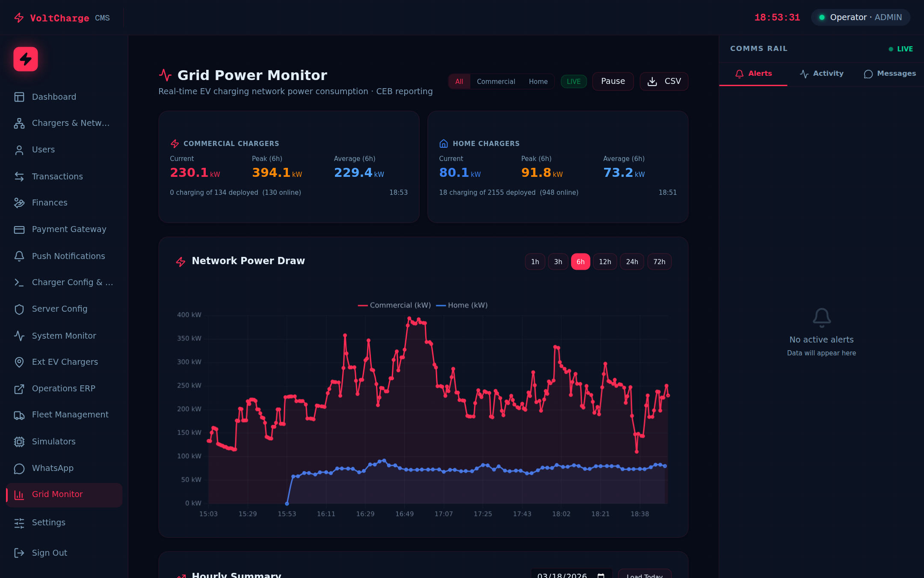Open the Operator ADMIN account menu
Screen dimensions: 924x578
(x=860, y=17)
